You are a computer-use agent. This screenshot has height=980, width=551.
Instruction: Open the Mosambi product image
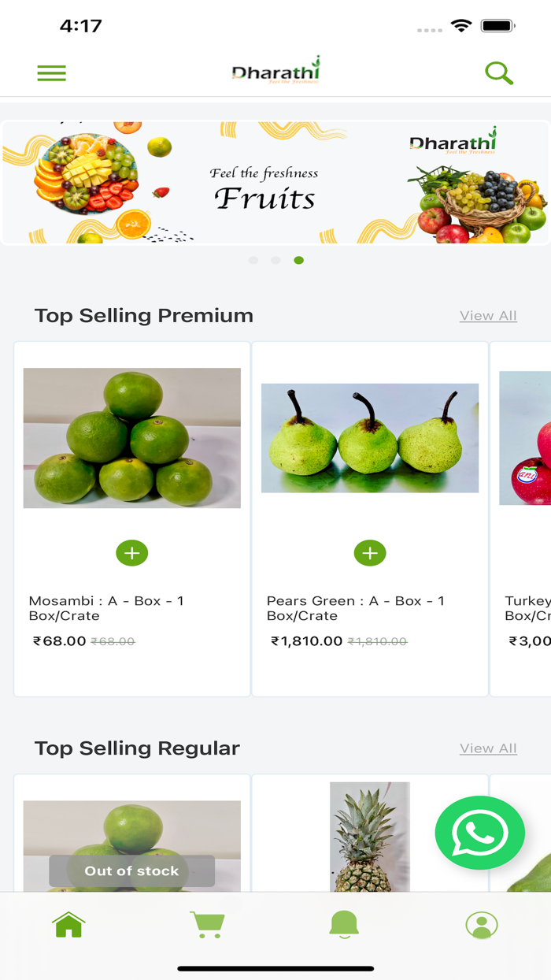pyautogui.click(x=132, y=438)
